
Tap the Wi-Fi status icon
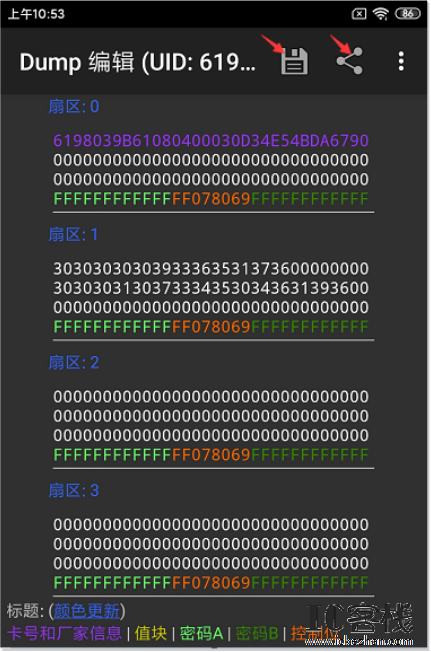380,14
